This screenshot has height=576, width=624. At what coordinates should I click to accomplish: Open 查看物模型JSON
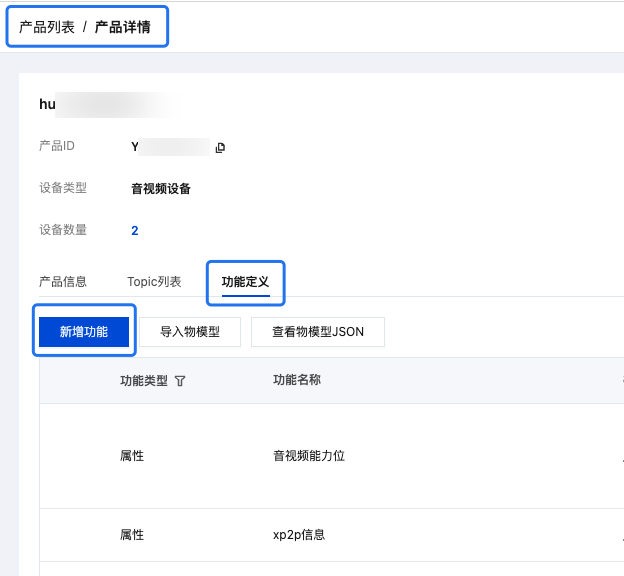(318, 332)
